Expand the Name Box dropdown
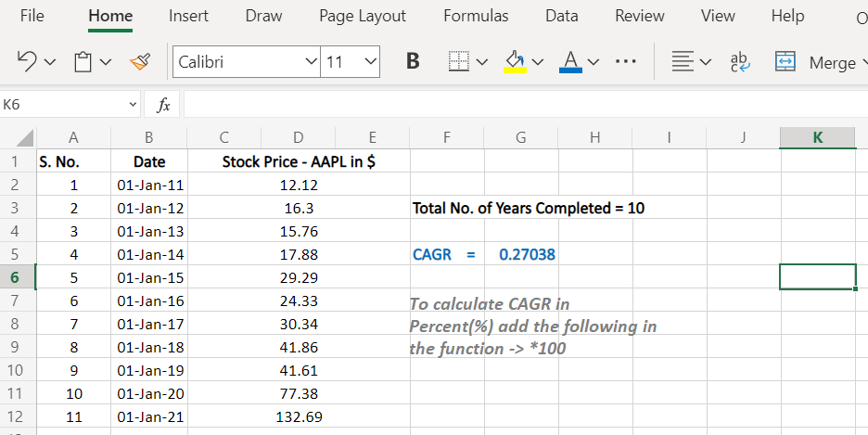Screen dimensions: 868x435 (134, 105)
